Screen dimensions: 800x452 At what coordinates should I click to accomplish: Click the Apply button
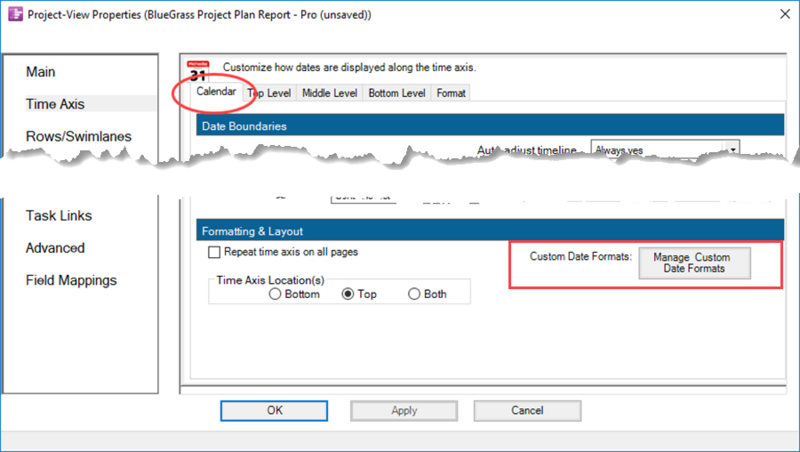click(x=404, y=411)
